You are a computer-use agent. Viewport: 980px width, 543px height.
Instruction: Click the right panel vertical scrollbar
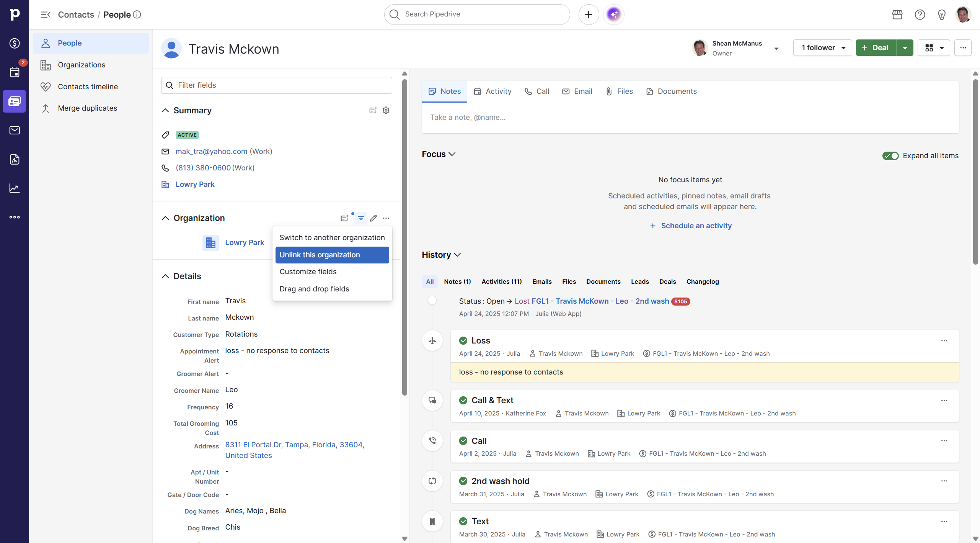tap(975, 172)
